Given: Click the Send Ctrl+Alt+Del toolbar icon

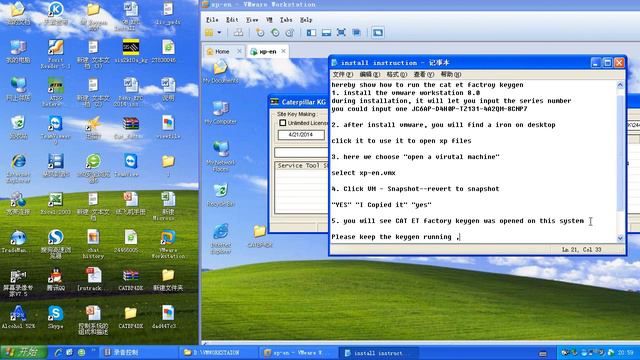Looking at the screenshot, I should (x=238, y=33).
